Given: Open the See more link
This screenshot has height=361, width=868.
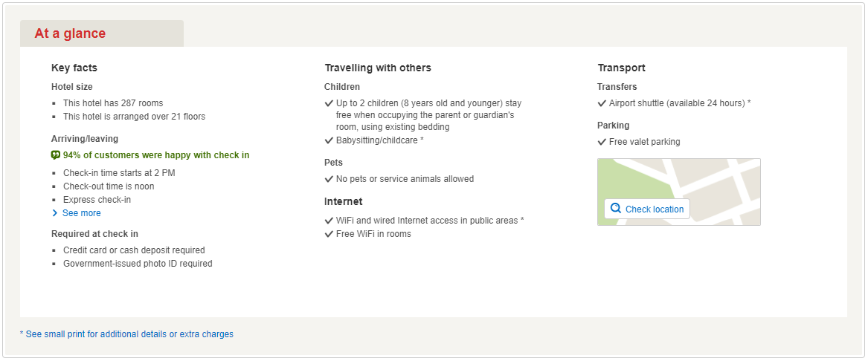Looking at the screenshot, I should (x=82, y=213).
